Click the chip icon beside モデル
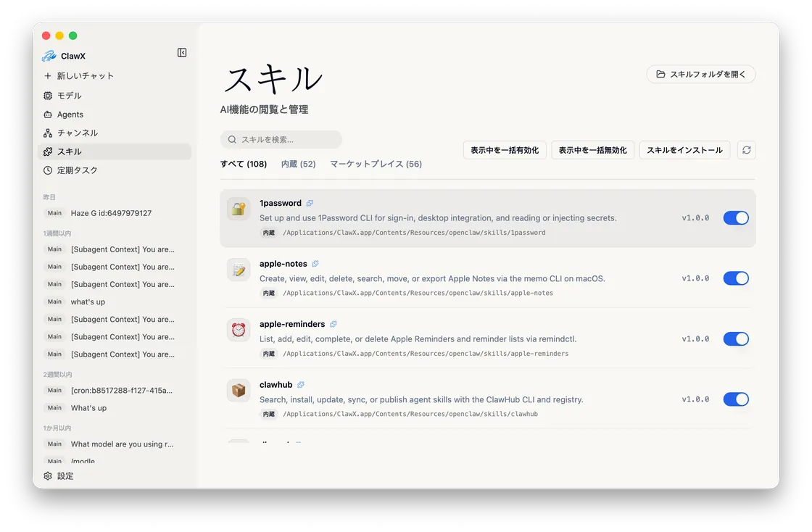 tap(48, 96)
